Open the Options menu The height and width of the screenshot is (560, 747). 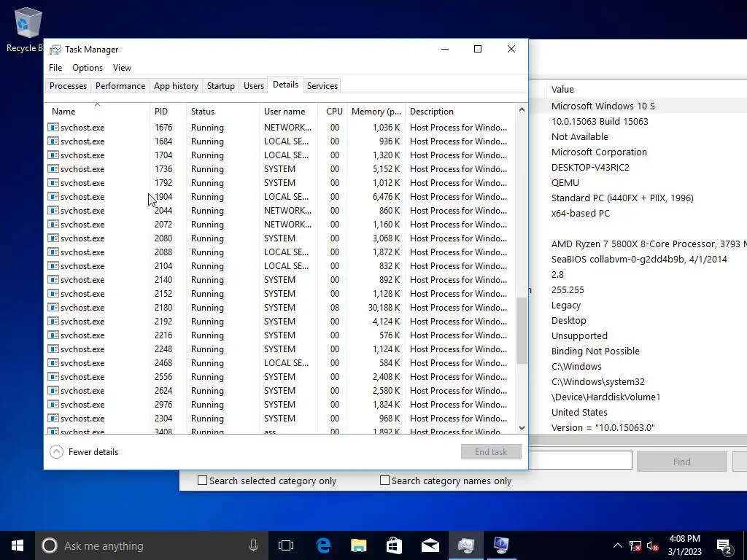[x=88, y=68]
